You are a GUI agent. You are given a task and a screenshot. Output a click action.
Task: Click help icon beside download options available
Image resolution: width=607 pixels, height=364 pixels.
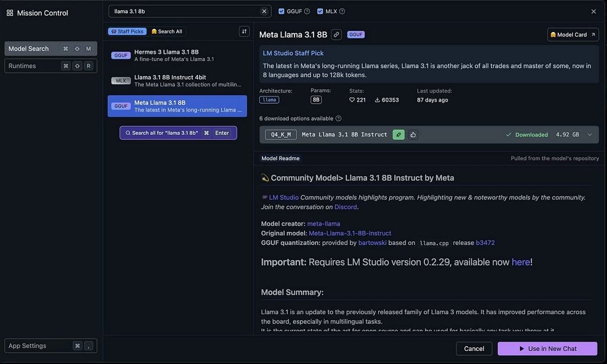[x=338, y=119]
